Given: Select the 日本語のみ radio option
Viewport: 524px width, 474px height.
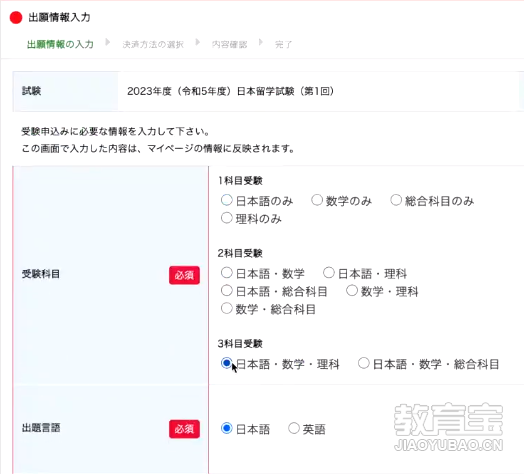Looking at the screenshot, I should (x=227, y=200).
